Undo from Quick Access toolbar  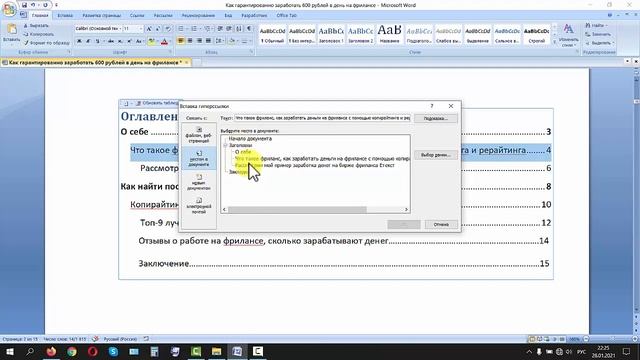tap(33, 5)
